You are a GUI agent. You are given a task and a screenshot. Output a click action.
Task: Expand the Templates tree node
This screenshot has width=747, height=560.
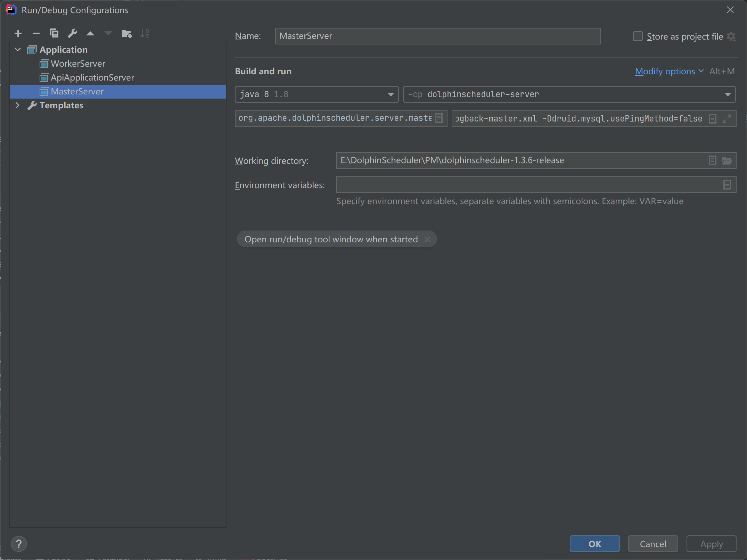[x=18, y=105]
